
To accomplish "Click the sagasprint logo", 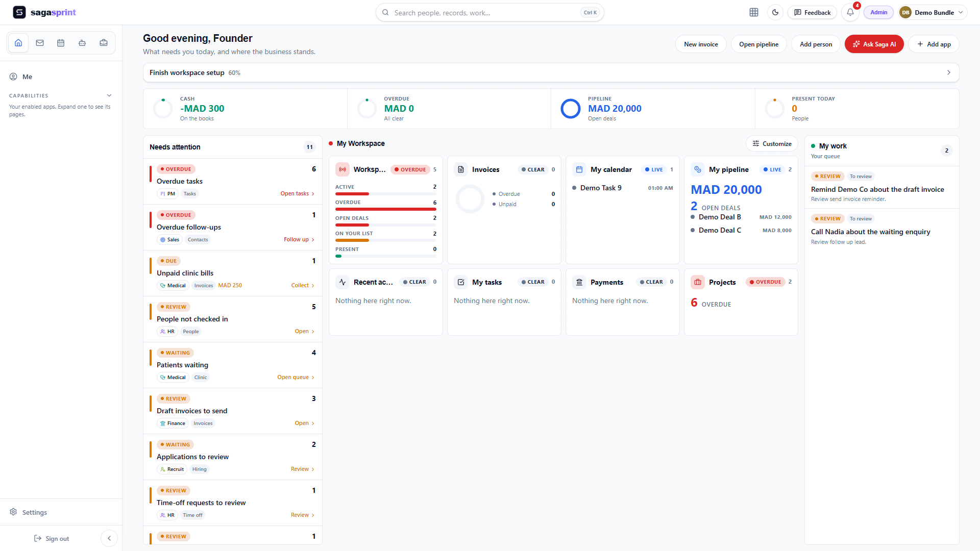I will coord(44,12).
